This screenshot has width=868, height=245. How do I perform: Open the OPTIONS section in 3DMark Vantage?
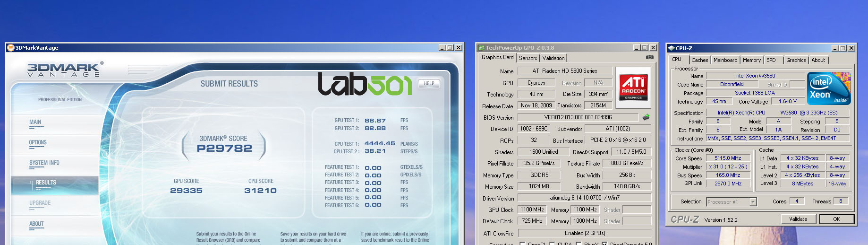(x=38, y=143)
